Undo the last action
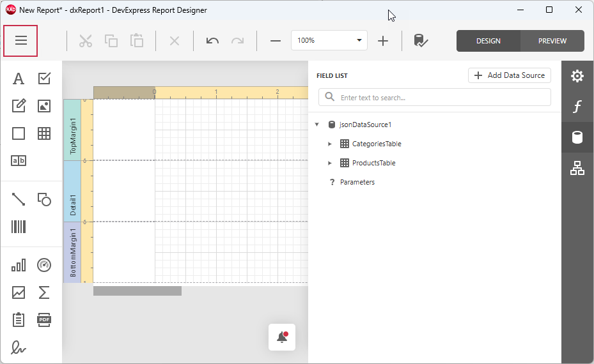Screen dimensions: 594x364 [x=212, y=40]
